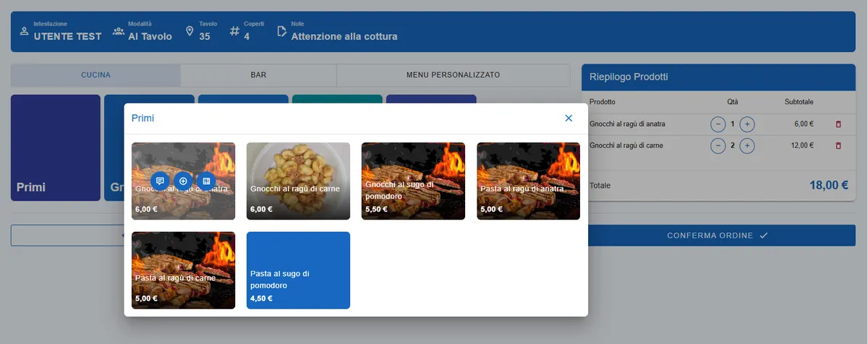Click the Prodotto column header
Image resolution: width=868 pixels, height=344 pixels.
point(603,102)
